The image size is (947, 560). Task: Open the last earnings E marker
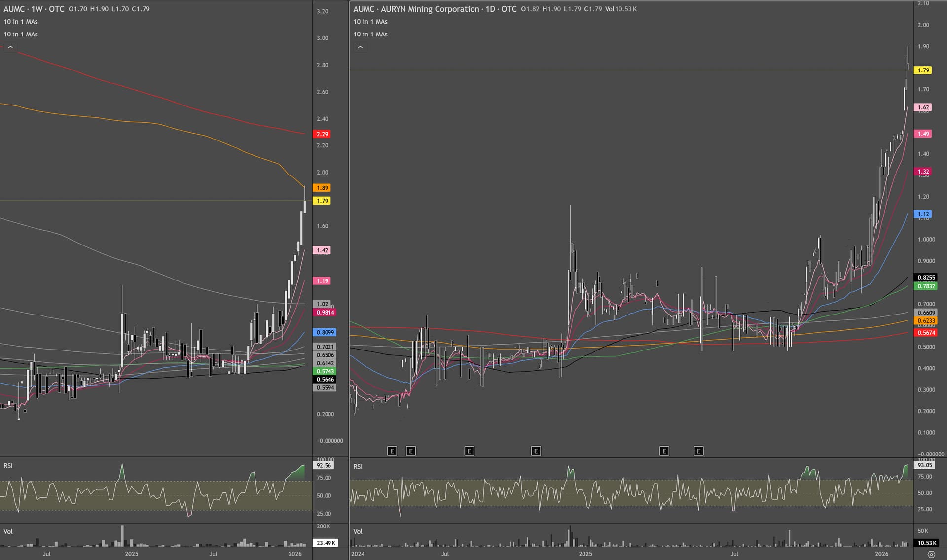click(698, 451)
